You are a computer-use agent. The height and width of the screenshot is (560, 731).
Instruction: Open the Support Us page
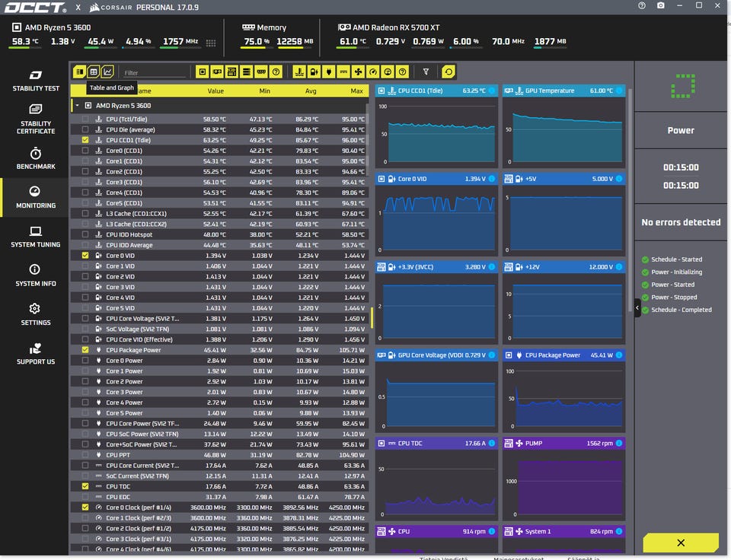pos(36,354)
